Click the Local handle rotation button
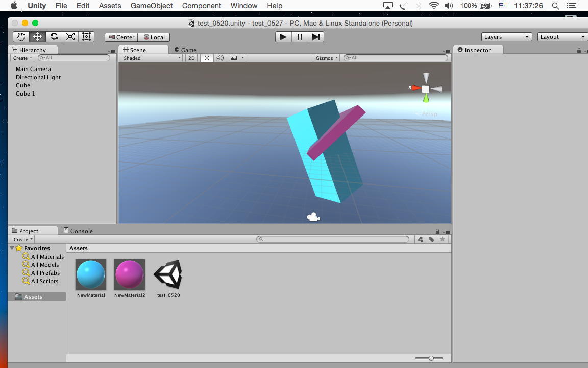The height and width of the screenshot is (368, 588). pos(154,37)
